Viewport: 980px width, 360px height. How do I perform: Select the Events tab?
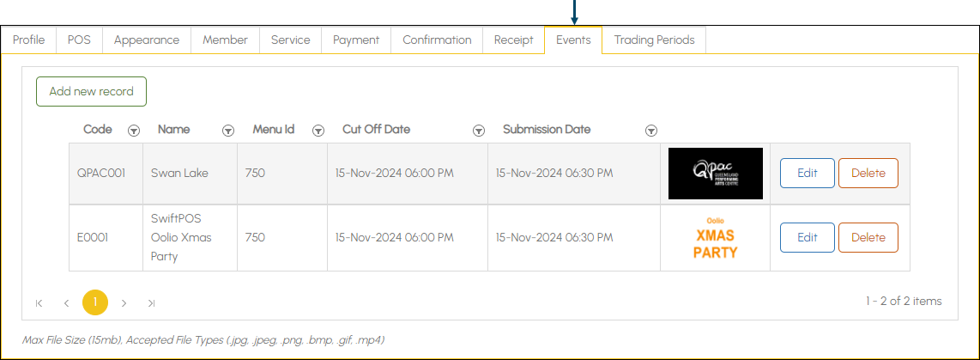pos(573,40)
